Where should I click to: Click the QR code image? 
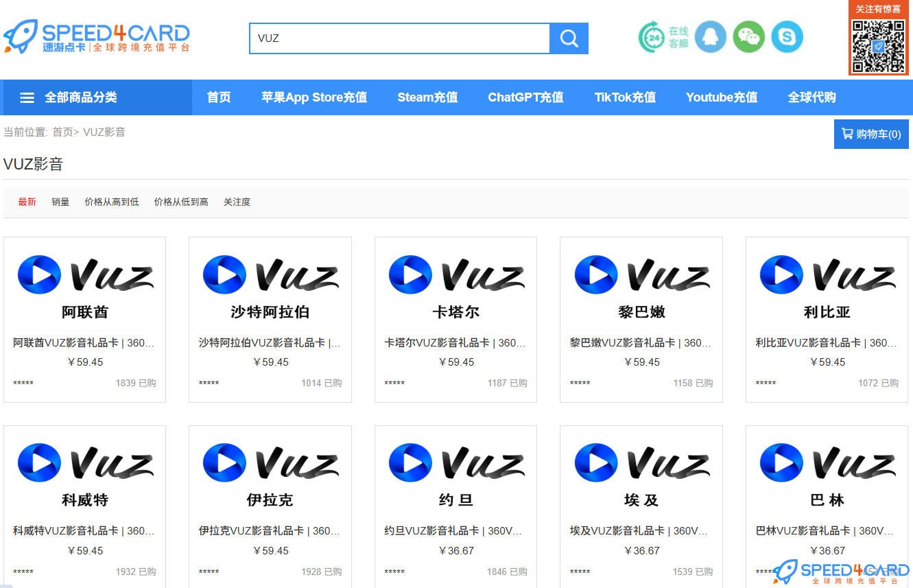879,45
